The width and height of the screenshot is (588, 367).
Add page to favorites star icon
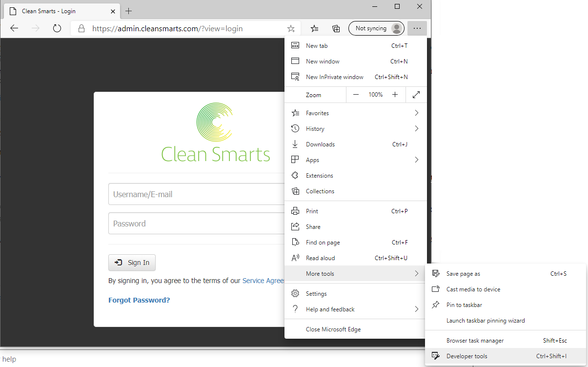point(291,28)
